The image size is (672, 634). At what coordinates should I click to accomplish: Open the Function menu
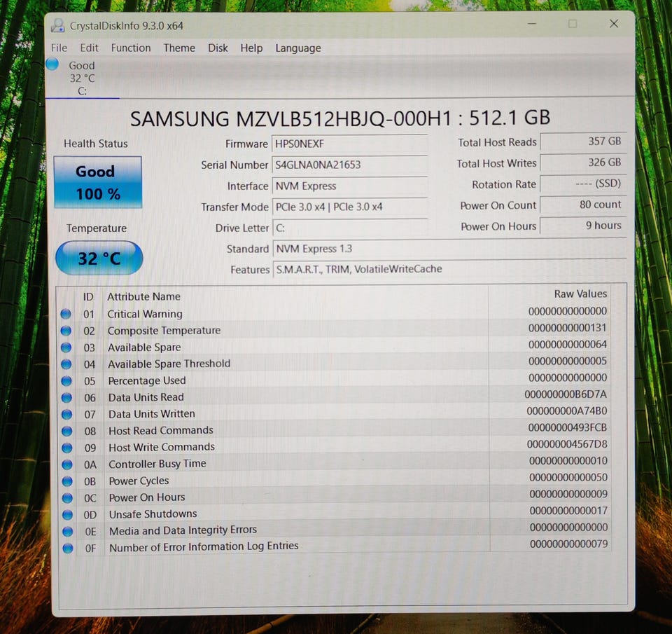click(x=131, y=48)
